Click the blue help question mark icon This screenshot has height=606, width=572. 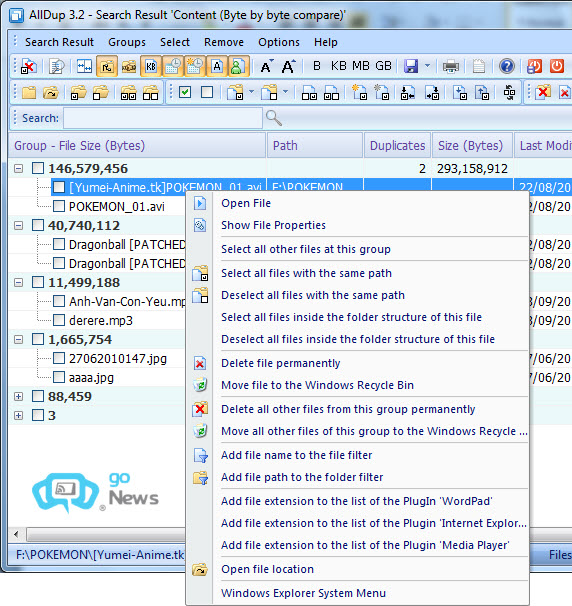[x=507, y=66]
